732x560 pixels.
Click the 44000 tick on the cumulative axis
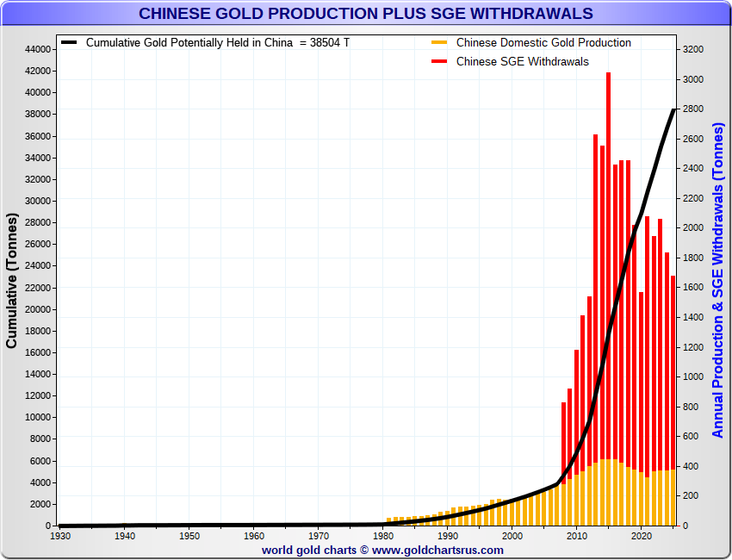coord(38,49)
